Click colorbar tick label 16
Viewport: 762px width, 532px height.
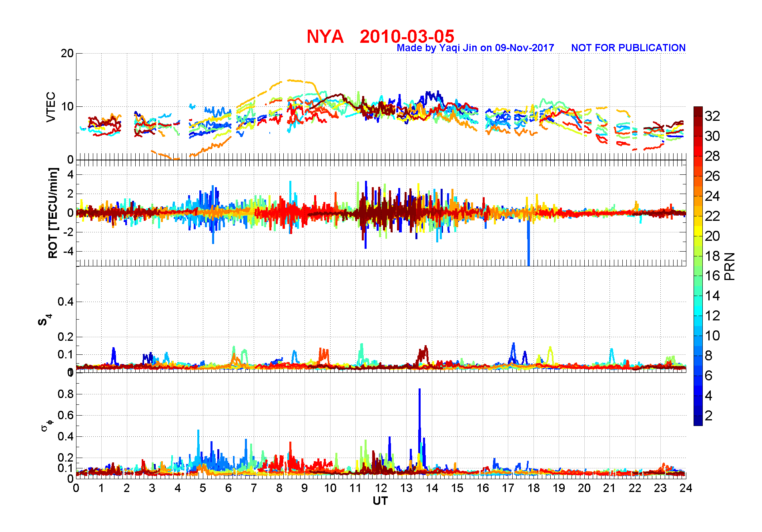pyautogui.click(x=712, y=276)
